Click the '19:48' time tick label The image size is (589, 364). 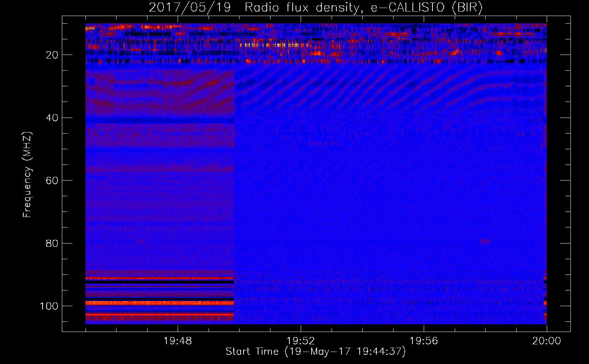point(178,341)
